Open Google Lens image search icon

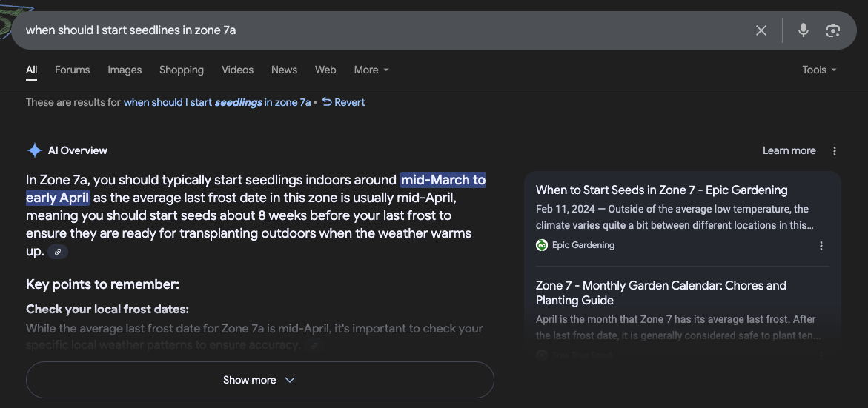coord(833,30)
